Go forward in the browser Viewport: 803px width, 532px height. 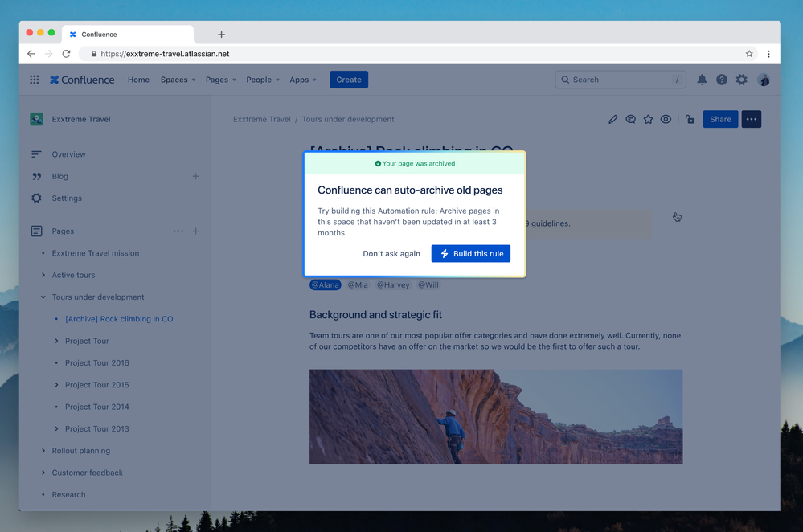click(49, 54)
